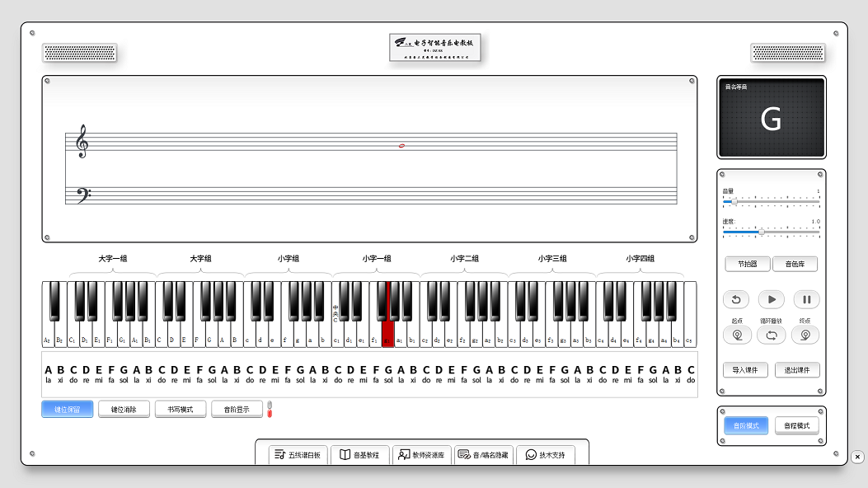Viewport: 868px width, 488px height.
Task: Click 导入课件 to import courseware
Action: coord(745,370)
